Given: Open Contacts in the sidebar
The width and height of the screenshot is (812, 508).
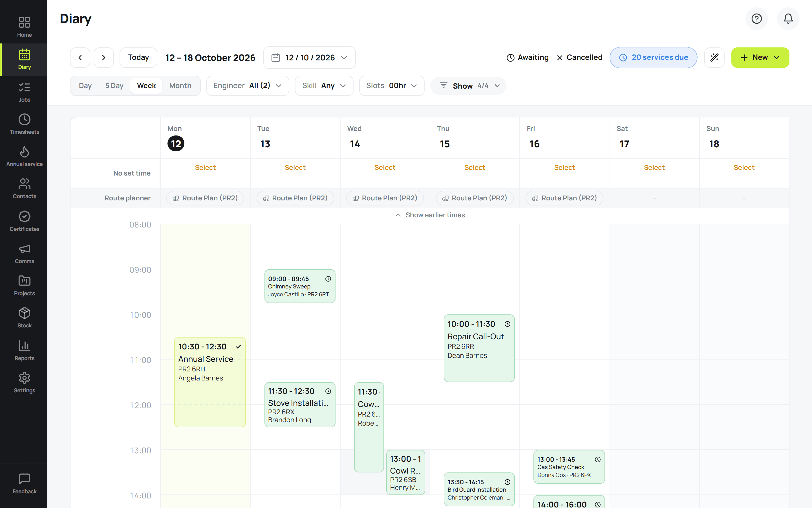Looking at the screenshot, I should click(24, 189).
